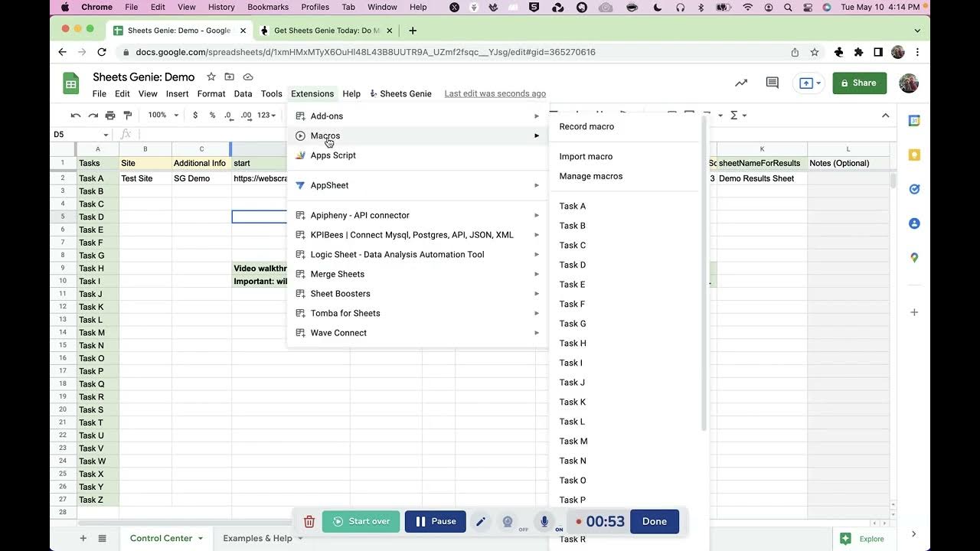The image size is (980, 551).
Task: Select the paint format tool
Action: (x=128, y=116)
